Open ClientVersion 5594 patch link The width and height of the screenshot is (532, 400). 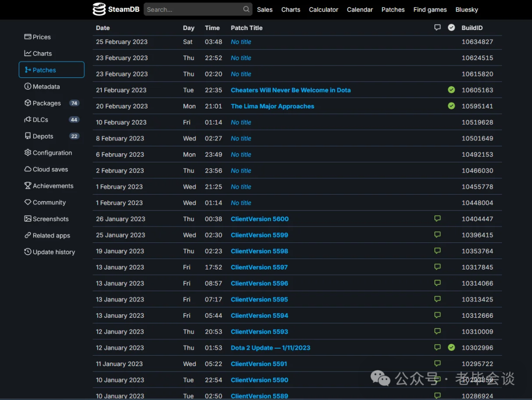coord(260,316)
